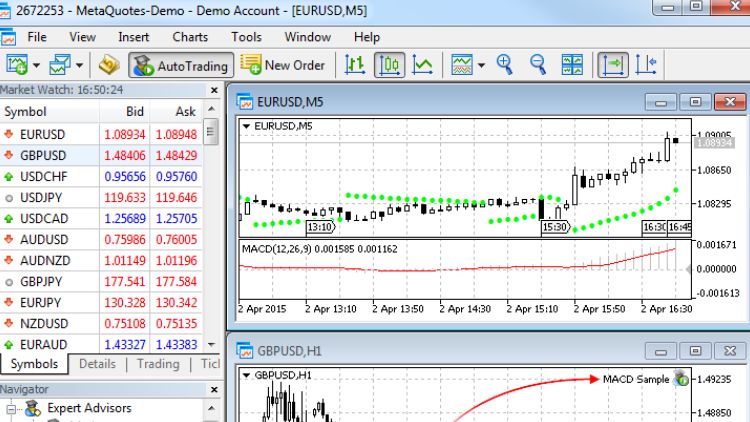Click the Indicators list toolbar icon
Viewport: 750px width, 422px height.
(462, 65)
